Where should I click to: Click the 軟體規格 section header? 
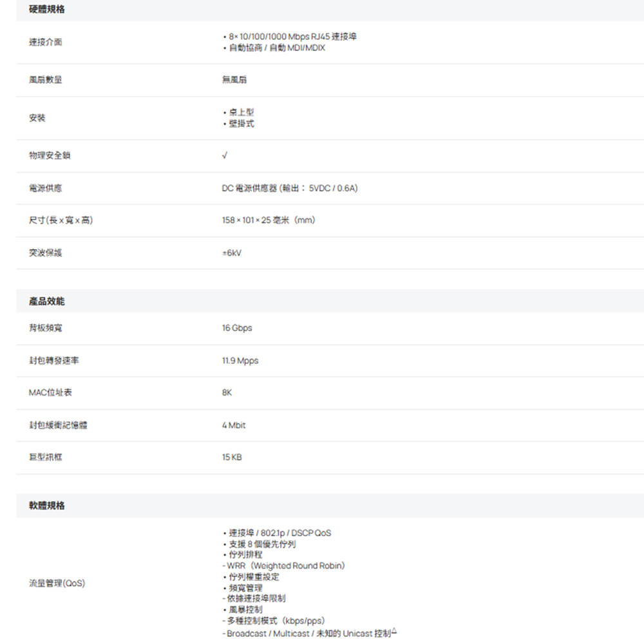pos(47,506)
